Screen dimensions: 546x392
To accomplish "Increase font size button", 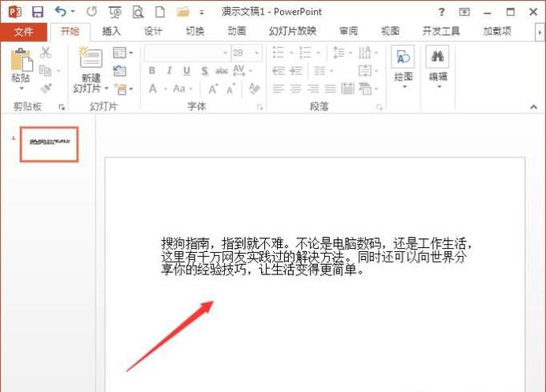I will tap(213, 90).
